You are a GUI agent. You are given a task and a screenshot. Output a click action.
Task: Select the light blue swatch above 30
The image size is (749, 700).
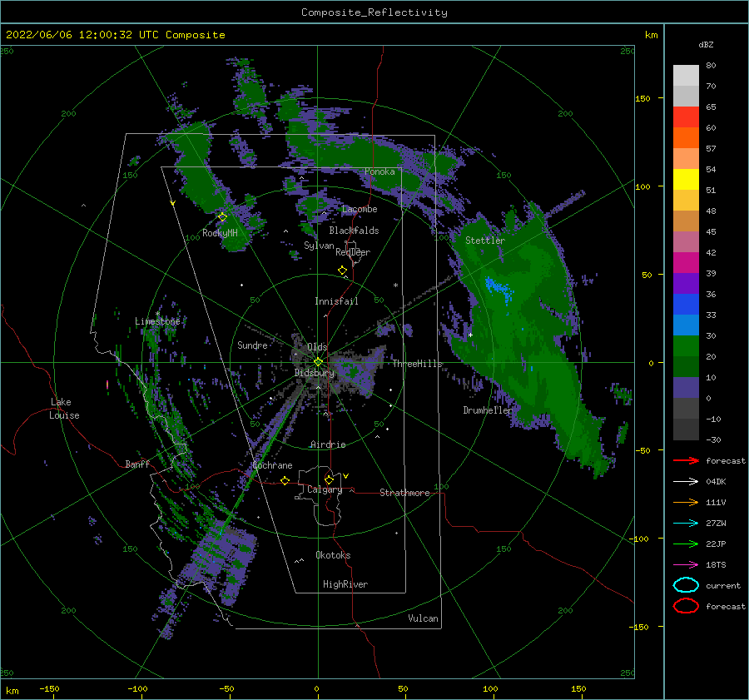point(686,325)
